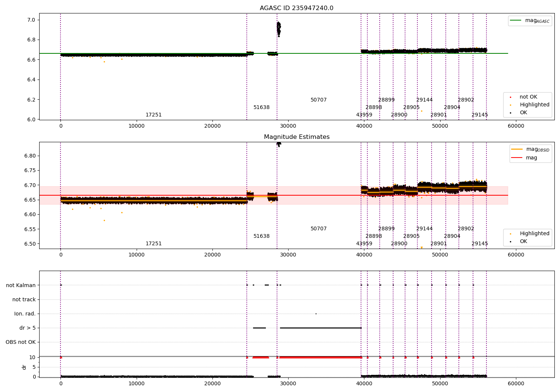Click the 'Magnitude Estimates' plot title
This screenshot has height=392, width=560.
coord(296,137)
